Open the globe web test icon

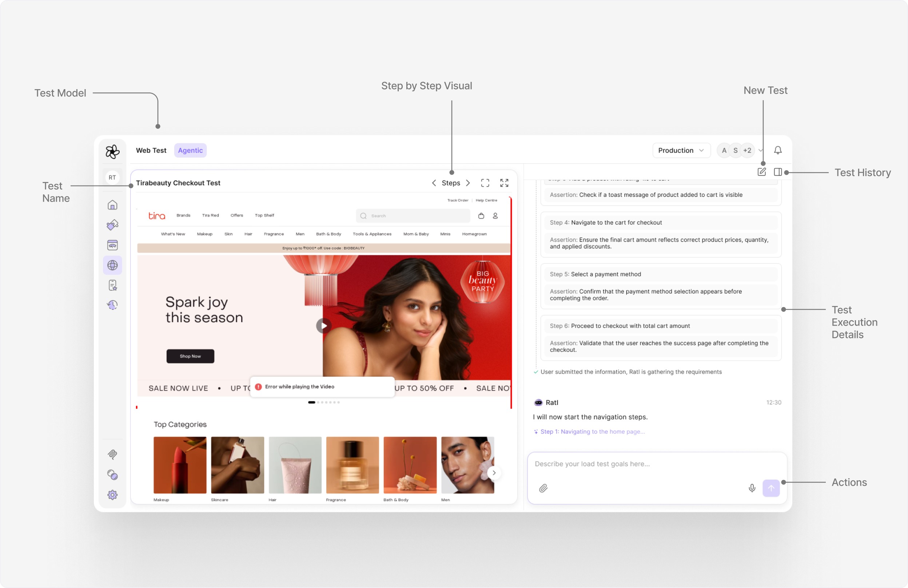pyautogui.click(x=112, y=265)
